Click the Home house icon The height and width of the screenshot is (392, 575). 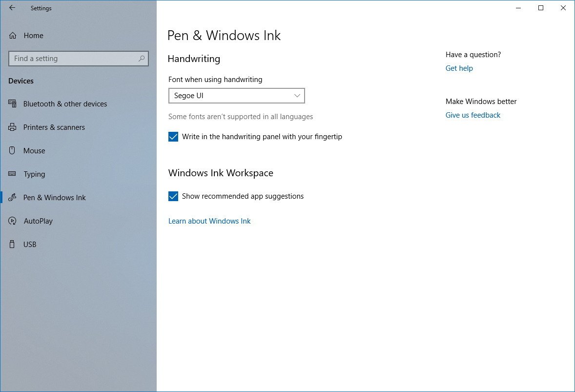(13, 36)
